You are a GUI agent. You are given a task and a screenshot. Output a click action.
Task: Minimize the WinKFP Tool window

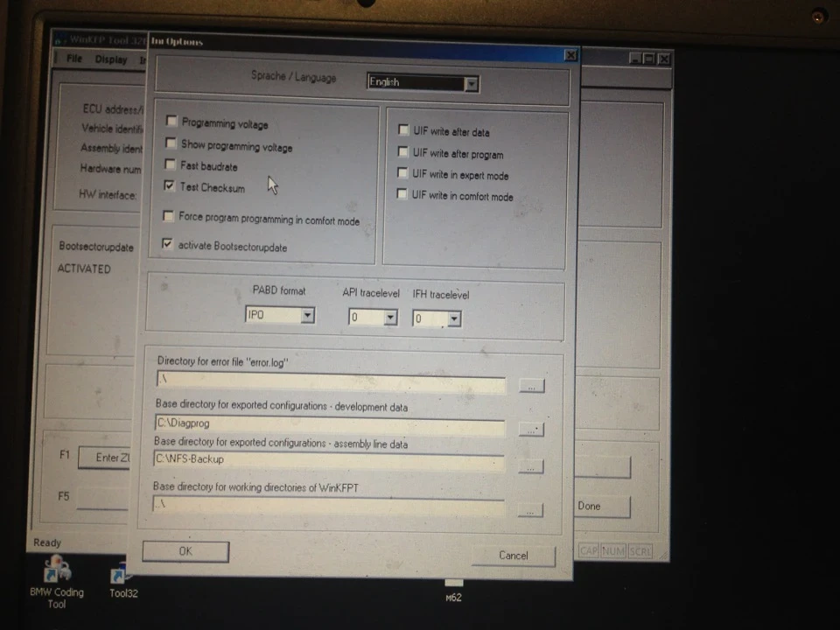tap(635, 59)
